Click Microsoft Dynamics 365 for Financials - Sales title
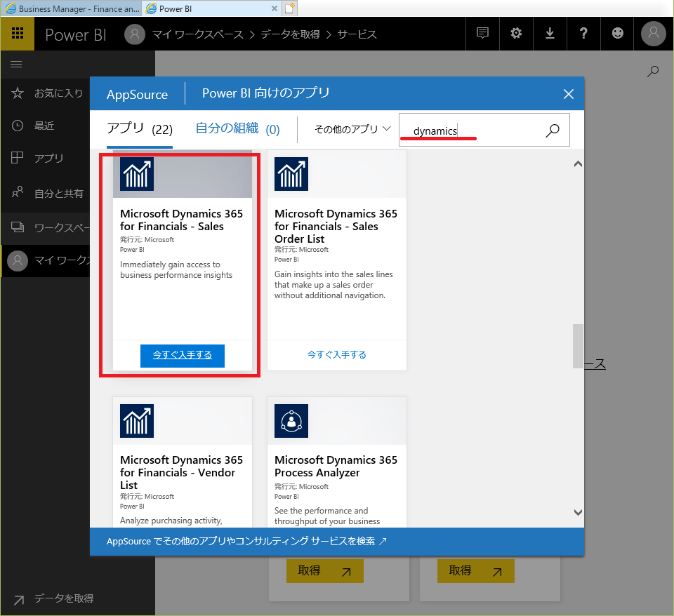 [181, 220]
